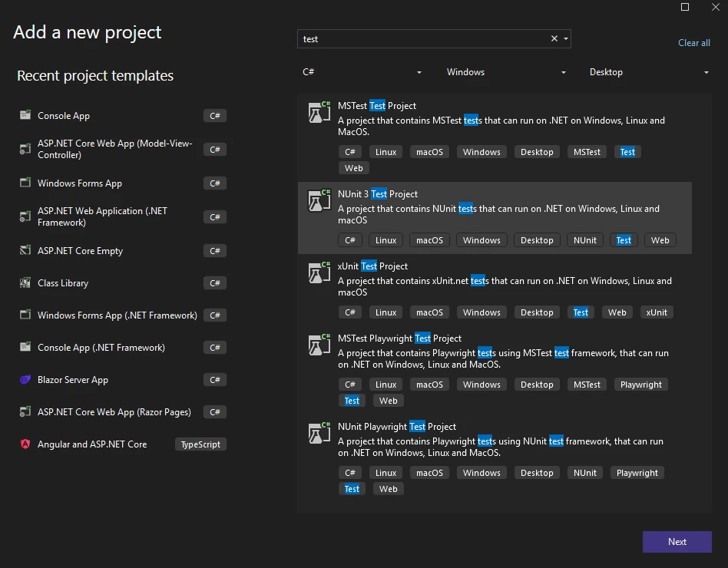The width and height of the screenshot is (728, 568).
Task: Maximize the Add a new project dialog
Action: point(685,7)
